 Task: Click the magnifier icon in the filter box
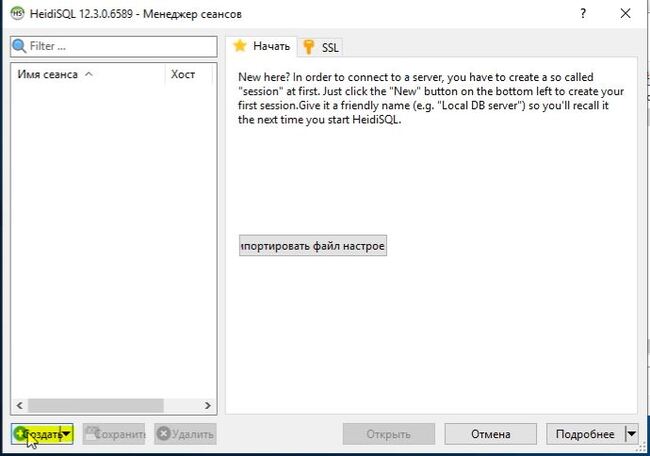(x=19, y=46)
